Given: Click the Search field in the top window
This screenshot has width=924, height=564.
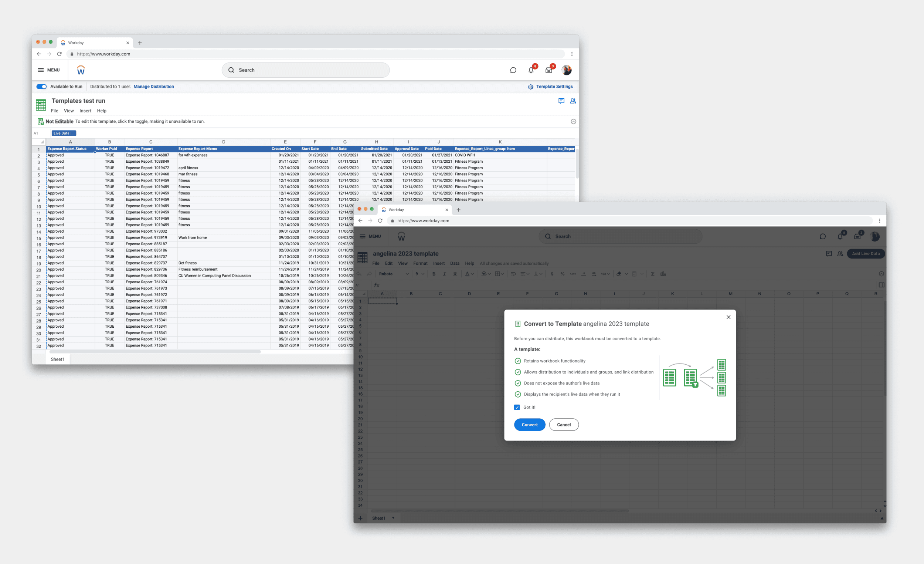Looking at the screenshot, I should (306, 70).
